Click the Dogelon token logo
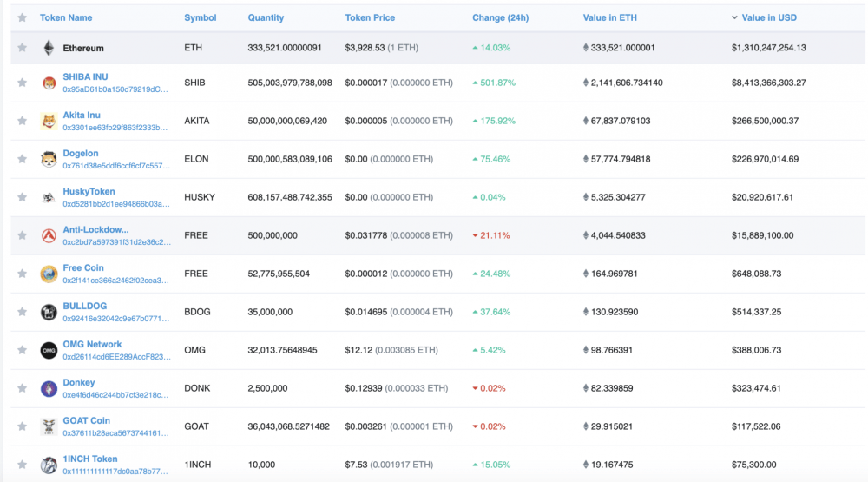868x482 pixels. pos(49,159)
